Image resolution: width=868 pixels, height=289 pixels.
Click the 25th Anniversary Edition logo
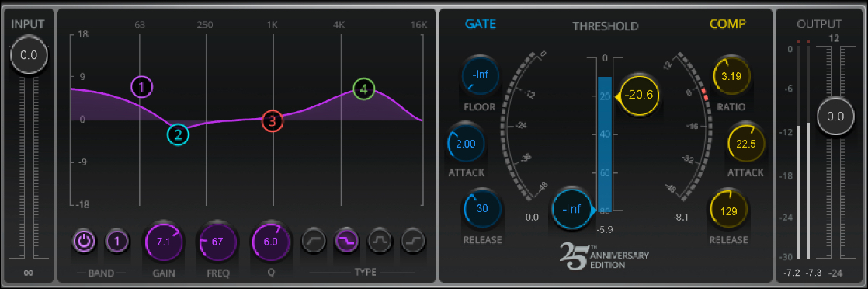(604, 256)
